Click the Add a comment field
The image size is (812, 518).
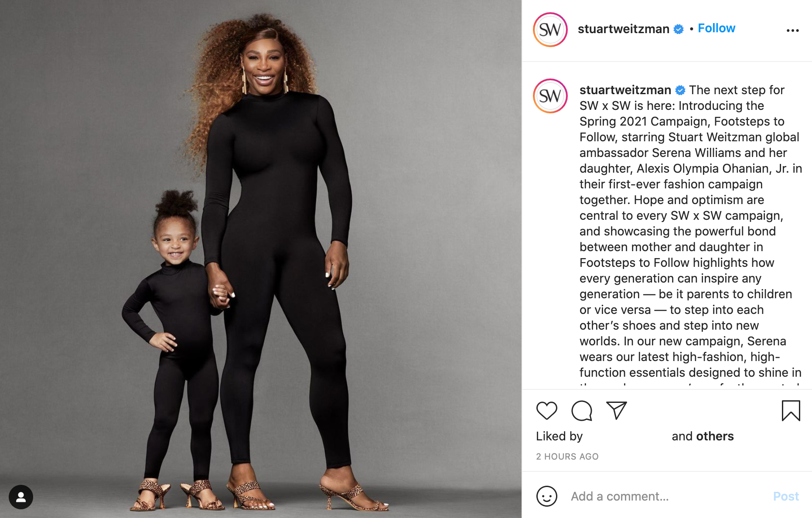click(x=667, y=496)
